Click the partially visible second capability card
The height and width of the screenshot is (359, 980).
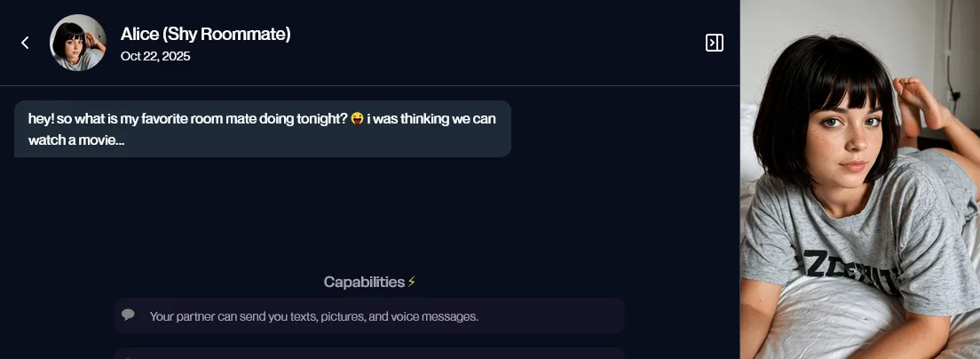pos(369,354)
